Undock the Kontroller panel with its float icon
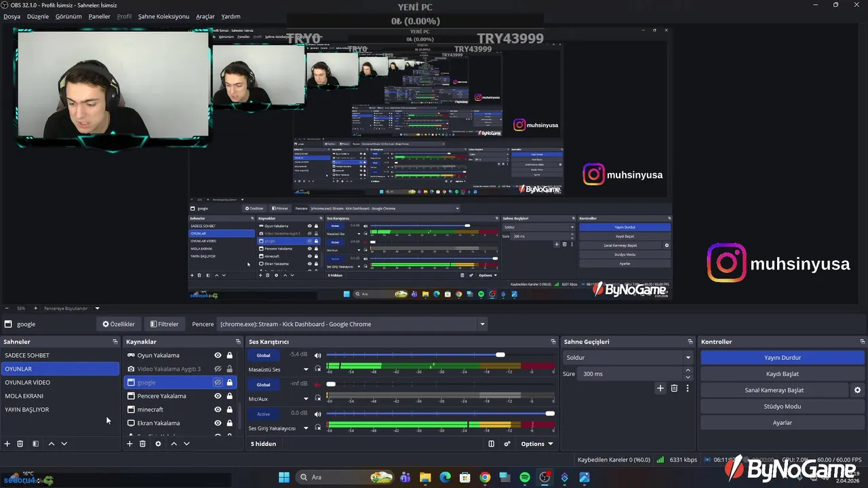 click(863, 342)
